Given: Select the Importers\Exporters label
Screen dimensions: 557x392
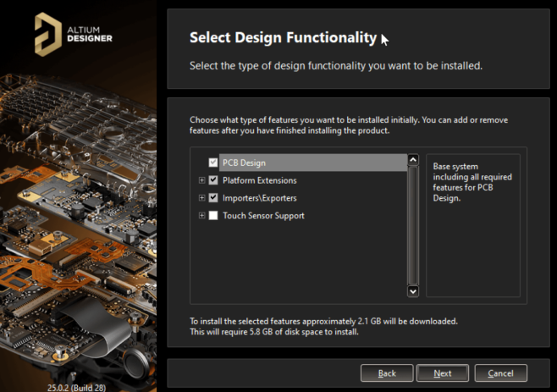Looking at the screenshot, I should pyautogui.click(x=259, y=198).
